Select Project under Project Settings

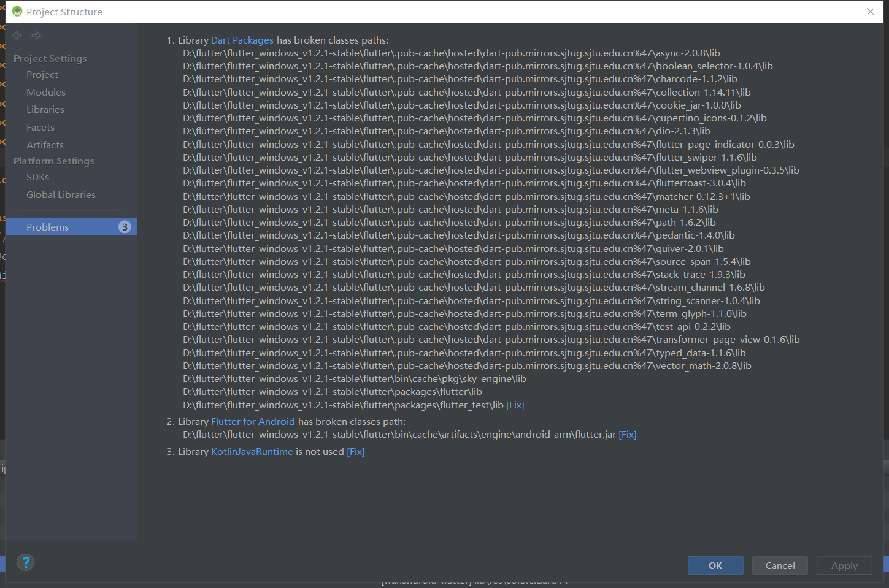coord(42,74)
